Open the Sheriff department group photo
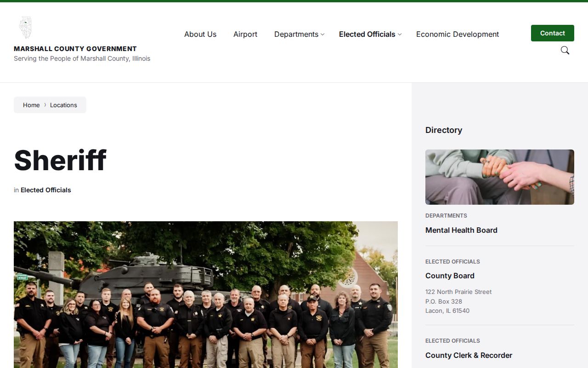The image size is (588, 368). [x=206, y=294]
